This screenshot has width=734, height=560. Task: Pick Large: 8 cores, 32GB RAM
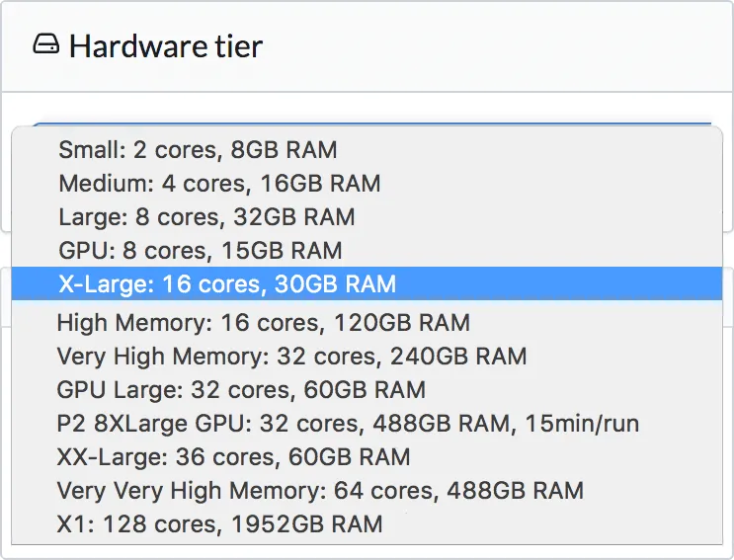coord(206,217)
